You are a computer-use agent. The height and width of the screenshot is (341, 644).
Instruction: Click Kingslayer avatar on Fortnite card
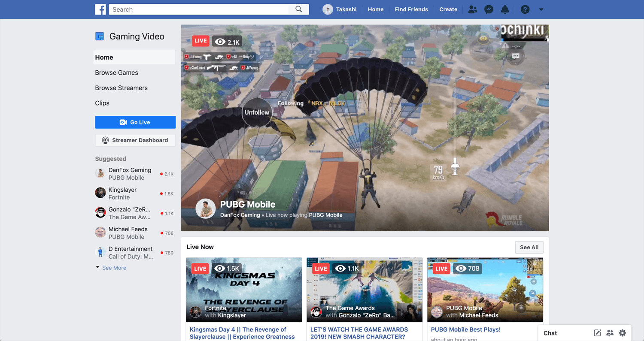[x=196, y=312]
